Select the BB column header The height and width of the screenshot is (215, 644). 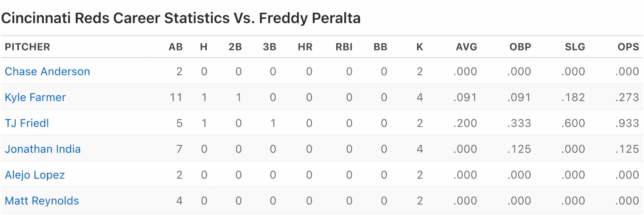(x=380, y=47)
